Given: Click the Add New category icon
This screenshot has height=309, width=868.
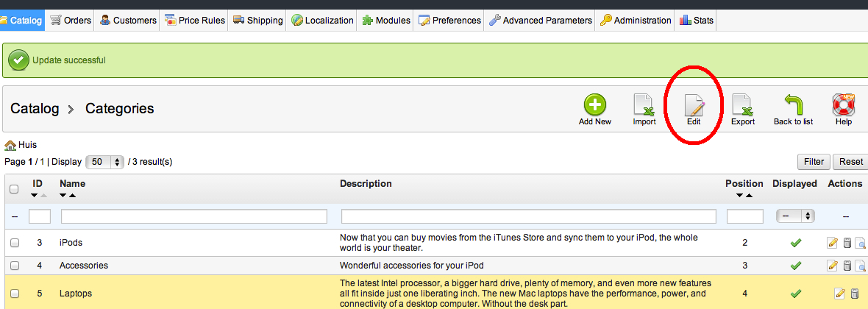Looking at the screenshot, I should click(594, 105).
